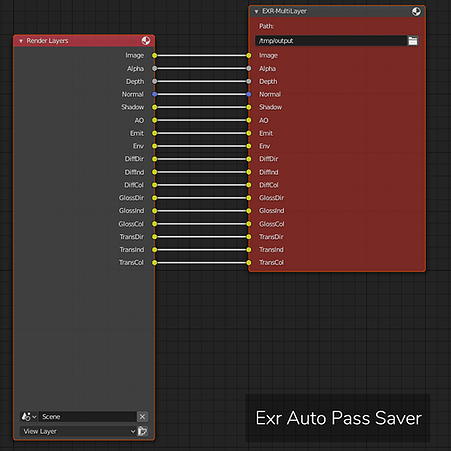Screen dimensions: 451x451
Task: Clear the Scene with X button
Action: (142, 417)
